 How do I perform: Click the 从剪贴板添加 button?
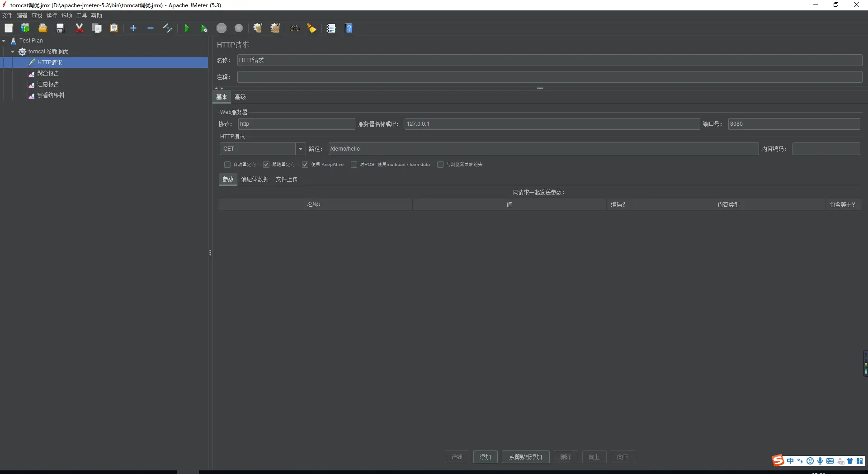click(x=526, y=457)
